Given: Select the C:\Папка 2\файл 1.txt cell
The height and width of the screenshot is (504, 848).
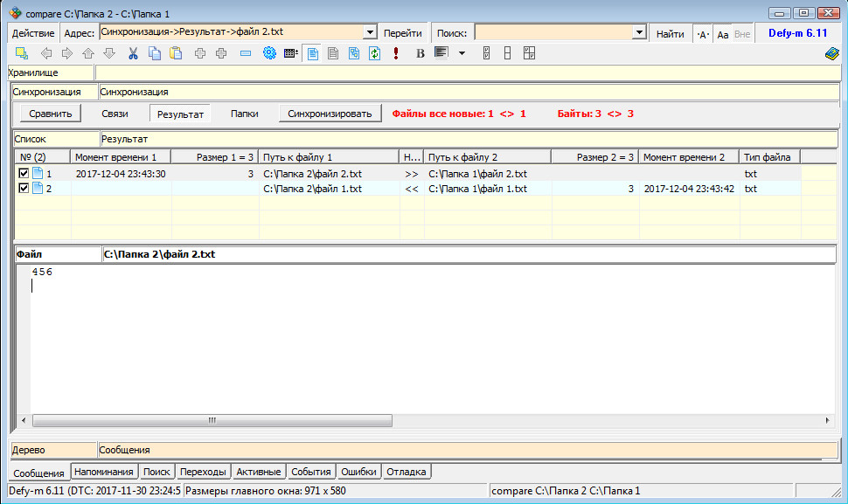Looking at the screenshot, I should click(329, 189).
